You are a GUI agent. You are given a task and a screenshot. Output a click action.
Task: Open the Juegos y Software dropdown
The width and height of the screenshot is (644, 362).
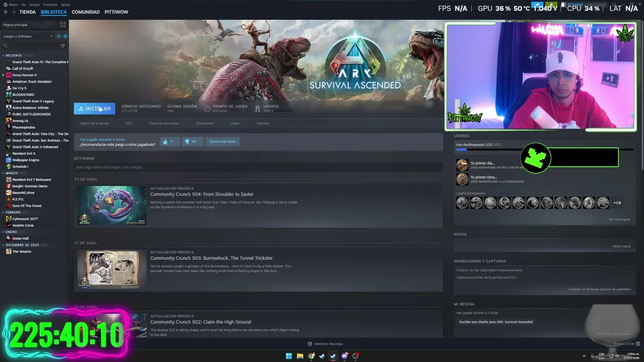[28, 36]
